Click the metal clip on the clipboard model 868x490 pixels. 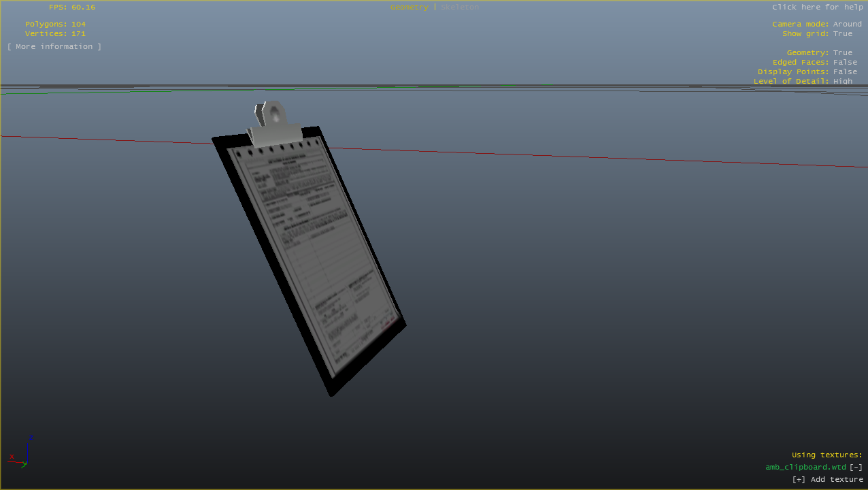(x=274, y=124)
